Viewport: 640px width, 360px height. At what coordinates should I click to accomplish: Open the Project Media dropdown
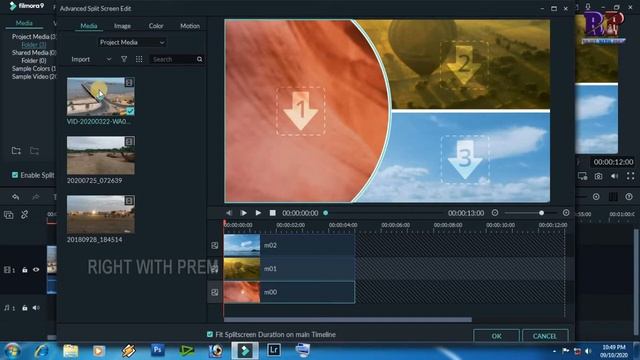coord(132,42)
